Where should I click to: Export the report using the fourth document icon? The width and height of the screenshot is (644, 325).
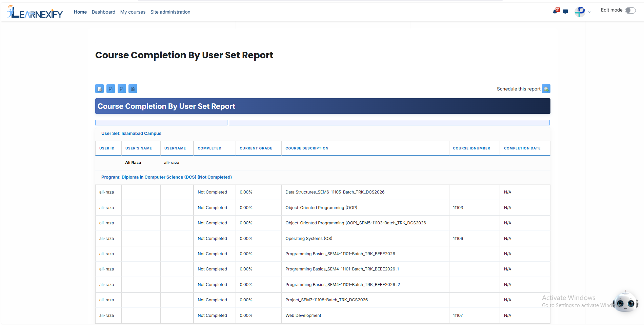tap(133, 89)
